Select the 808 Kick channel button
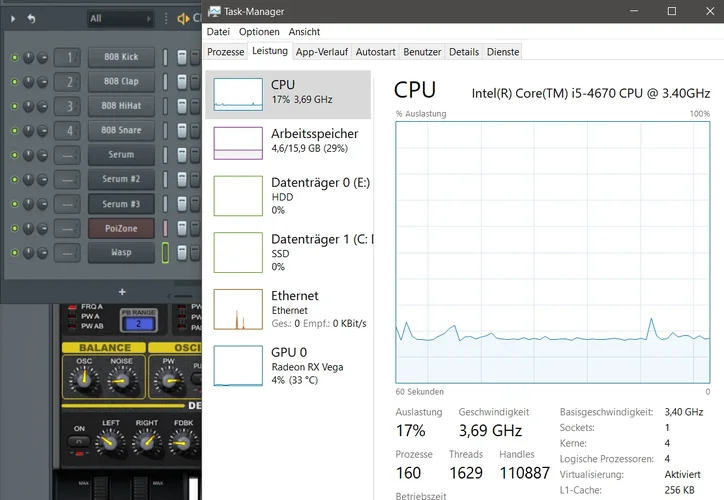 click(x=121, y=57)
